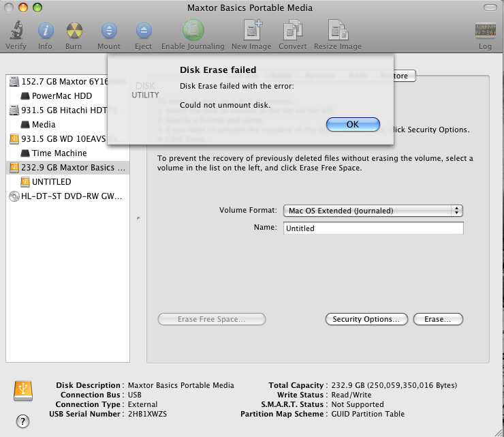Image resolution: width=504 pixels, height=437 pixels.
Task: Click the Erase Free Space button
Action: (x=212, y=319)
